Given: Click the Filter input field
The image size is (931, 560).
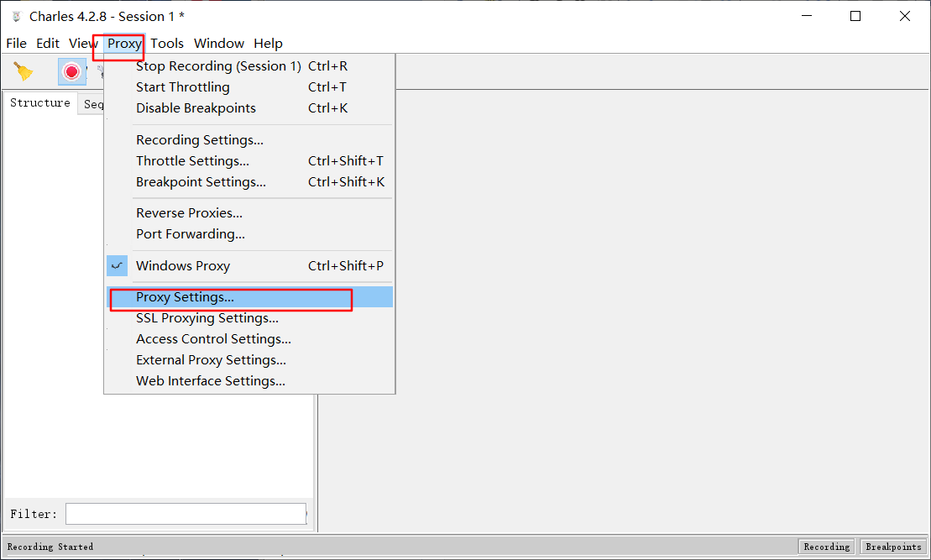Looking at the screenshot, I should coord(186,514).
